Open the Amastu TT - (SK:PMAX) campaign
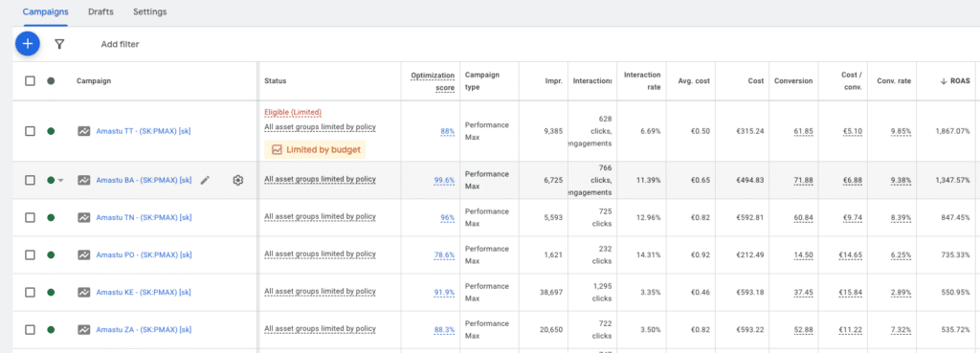The image size is (980, 353). point(144,131)
